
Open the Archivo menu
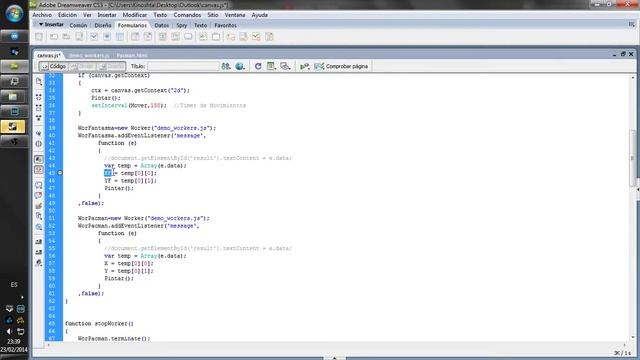[42, 15]
